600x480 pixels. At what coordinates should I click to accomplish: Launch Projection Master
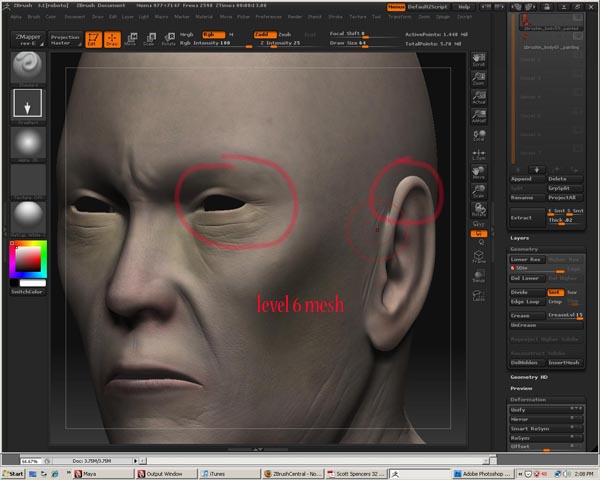pos(65,39)
